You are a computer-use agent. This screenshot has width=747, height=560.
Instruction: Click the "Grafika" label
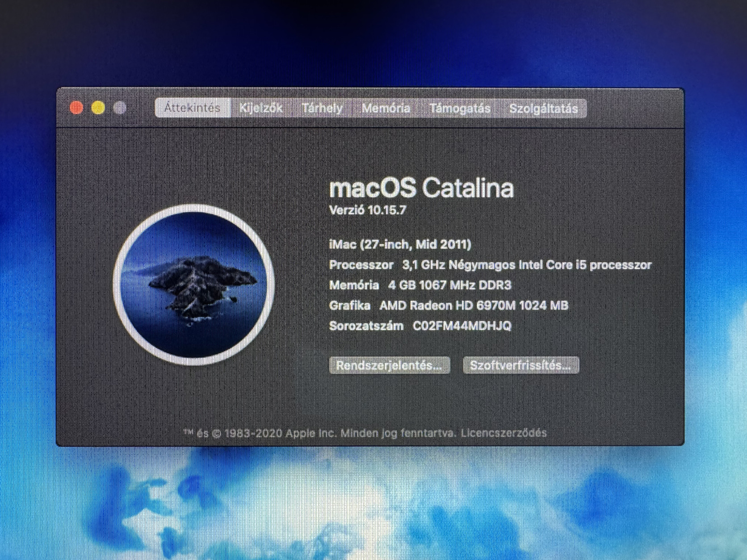point(350,305)
